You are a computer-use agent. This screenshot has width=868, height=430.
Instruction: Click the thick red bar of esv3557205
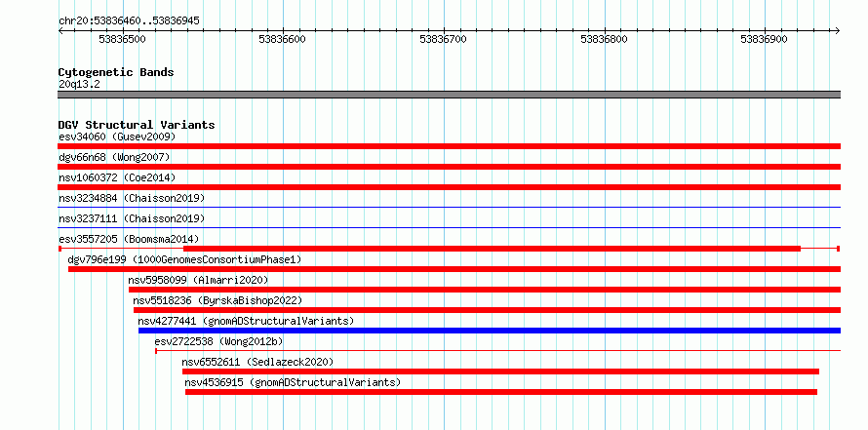492,249
